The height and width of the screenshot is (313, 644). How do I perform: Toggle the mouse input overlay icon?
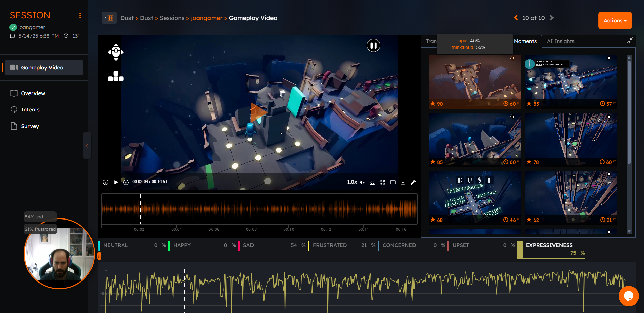(116, 52)
